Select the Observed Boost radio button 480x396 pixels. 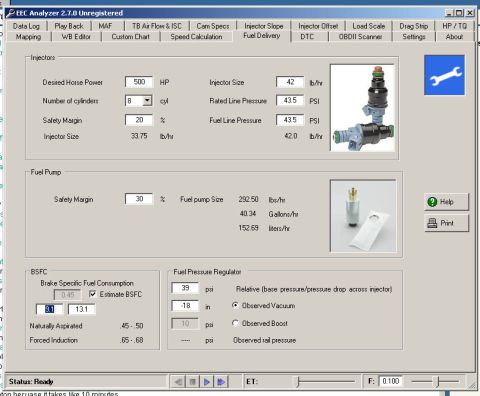click(x=235, y=323)
